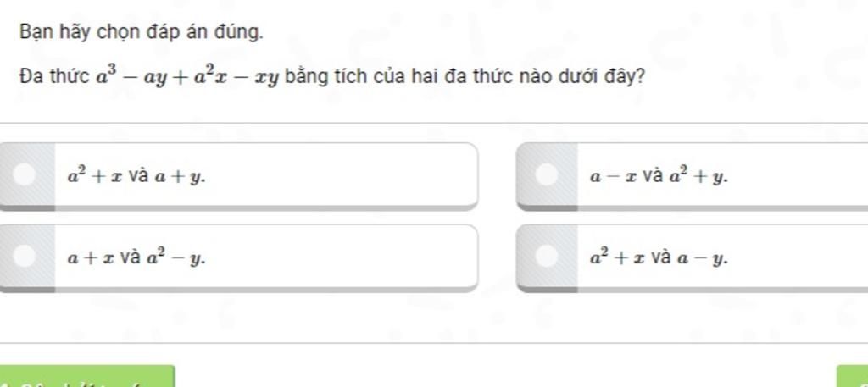Select the radio for a − x và a² + y
The image size is (868, 387).
547,174
